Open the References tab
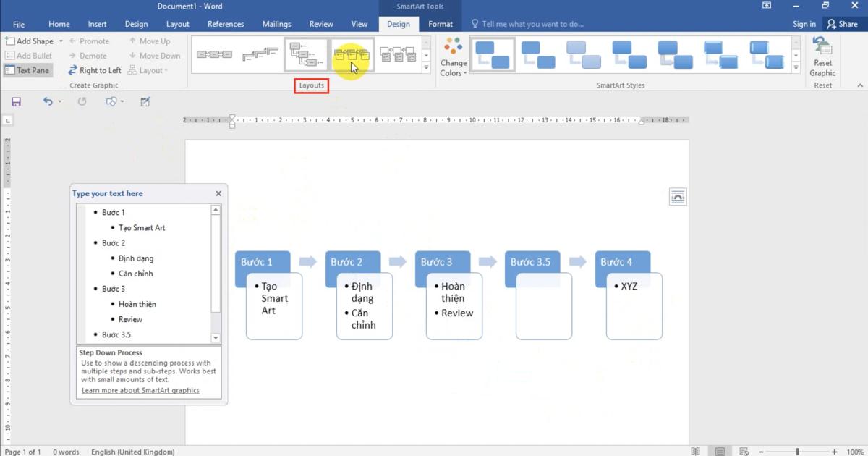868x456 pixels. [x=226, y=24]
